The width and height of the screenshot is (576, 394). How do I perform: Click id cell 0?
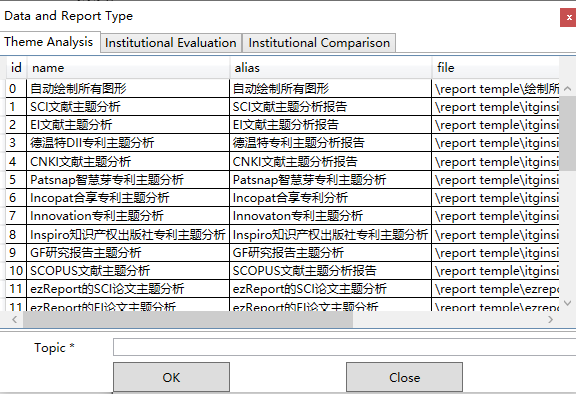coord(16,88)
